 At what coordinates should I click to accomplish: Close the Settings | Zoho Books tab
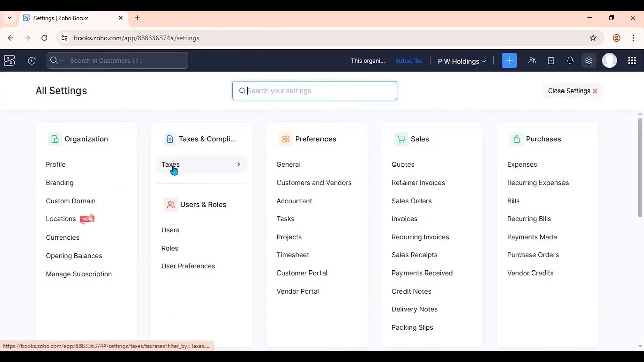121,18
